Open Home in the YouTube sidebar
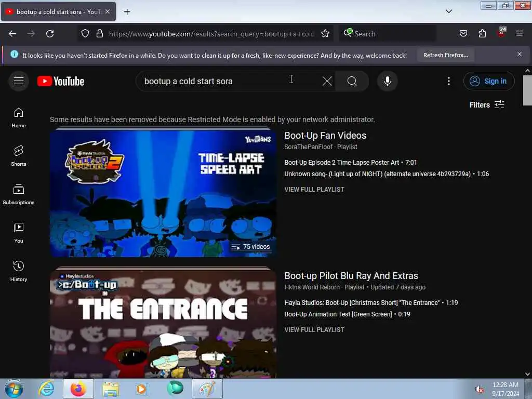Screen dimensions: 532x399 coord(19,117)
